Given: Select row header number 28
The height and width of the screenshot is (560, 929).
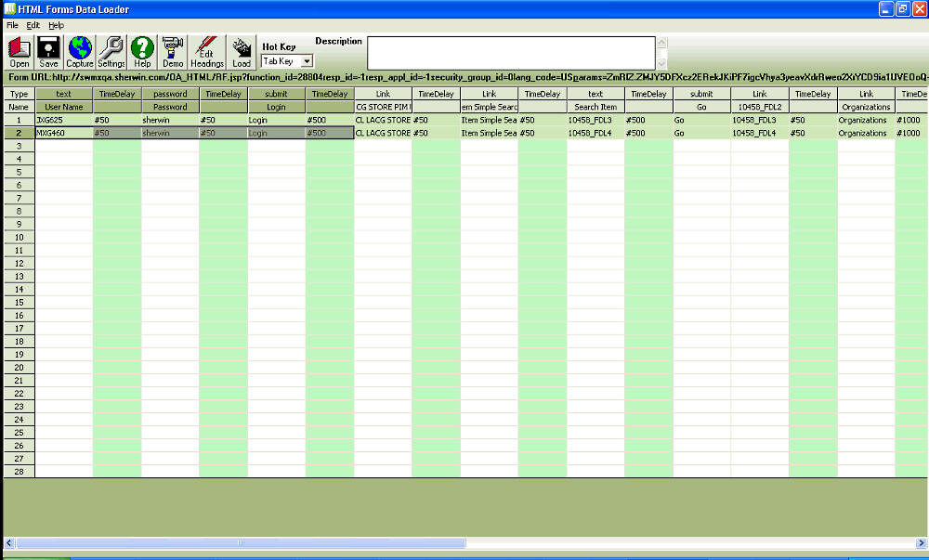Looking at the screenshot, I should coord(19,472).
